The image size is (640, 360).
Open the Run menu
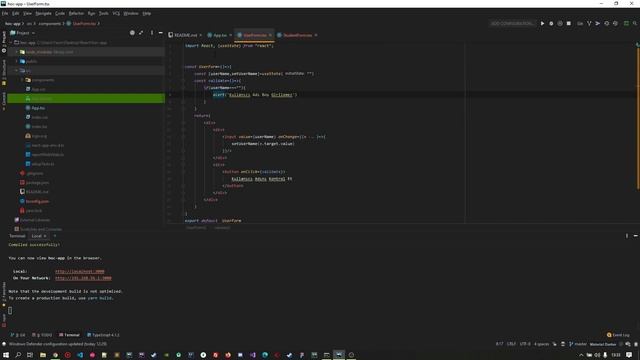coord(91,13)
